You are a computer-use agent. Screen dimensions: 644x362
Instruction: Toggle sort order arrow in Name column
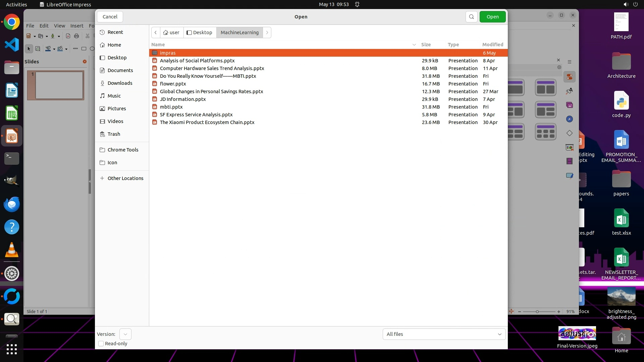click(x=414, y=45)
